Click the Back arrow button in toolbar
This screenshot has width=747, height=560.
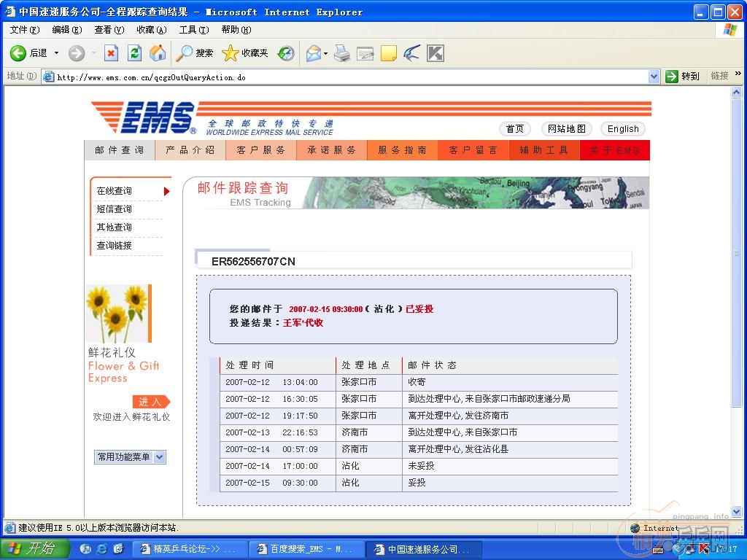(x=19, y=53)
